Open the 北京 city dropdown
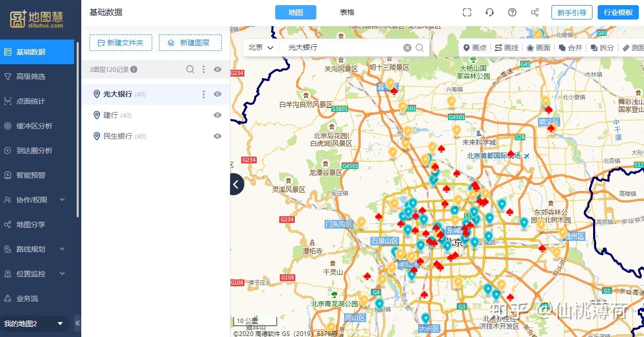This screenshot has width=644, height=337. [x=261, y=47]
